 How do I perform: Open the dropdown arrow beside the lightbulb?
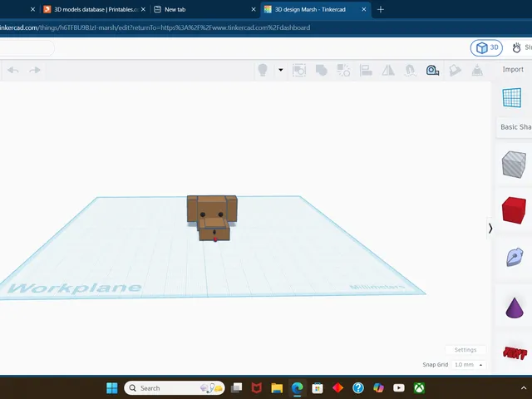point(281,70)
